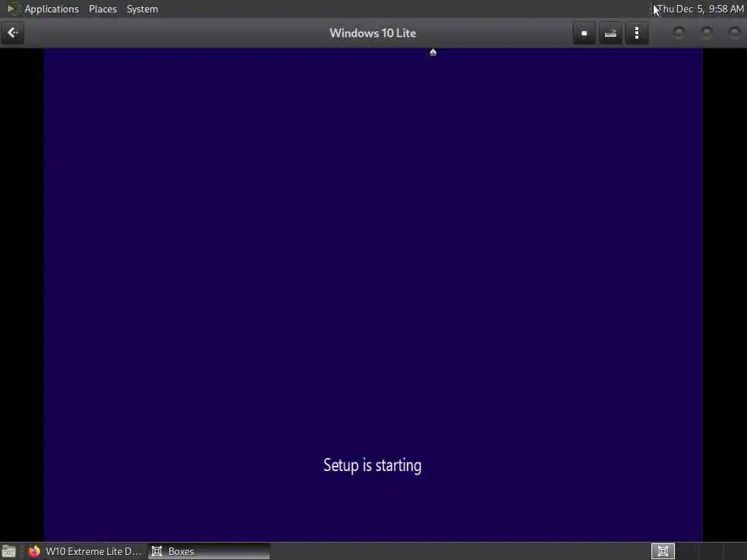This screenshot has width=747, height=560.
Task: Click the eject arrow indicator above VM display
Action: coord(433,52)
